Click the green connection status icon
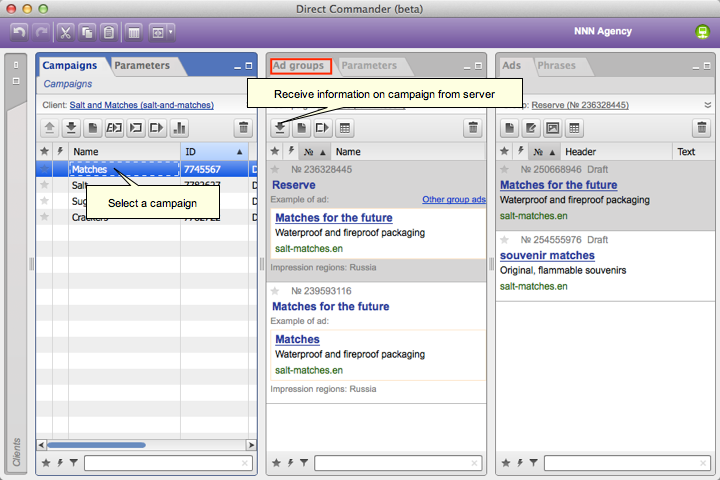Screen dimensions: 720x480 click(702, 31)
